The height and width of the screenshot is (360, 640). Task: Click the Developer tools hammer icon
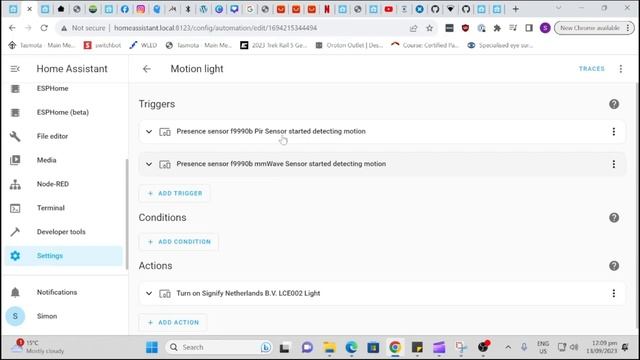point(15,232)
